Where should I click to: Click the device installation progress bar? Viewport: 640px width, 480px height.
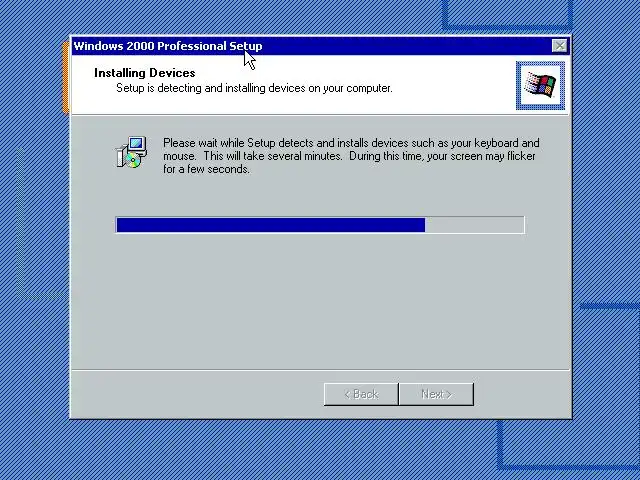pyautogui.click(x=320, y=225)
